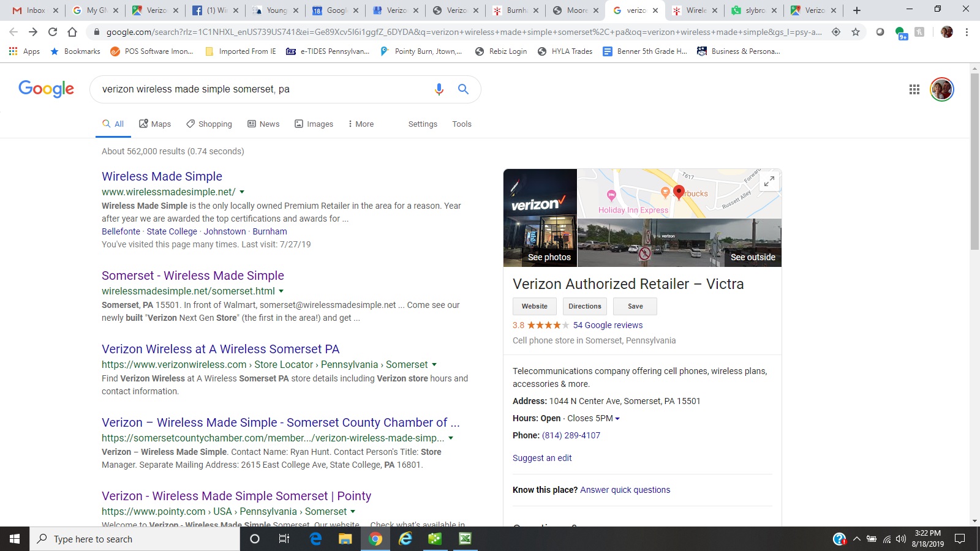Expand options for somersetcountychamber.com result
The width and height of the screenshot is (980, 551).
click(x=451, y=438)
